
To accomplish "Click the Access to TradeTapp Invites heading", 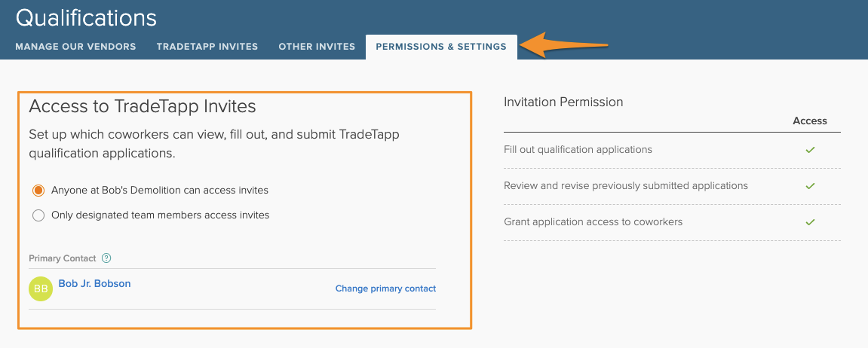I will 143,107.
